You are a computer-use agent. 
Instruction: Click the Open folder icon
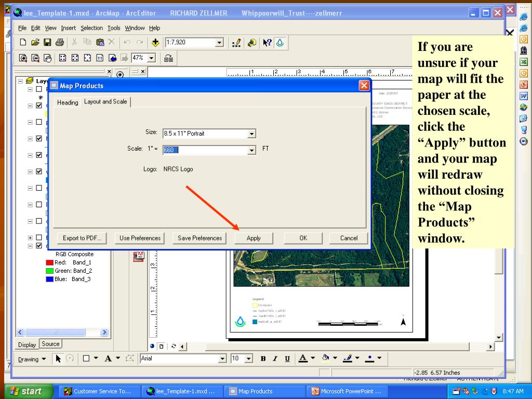pyautogui.click(x=35, y=43)
